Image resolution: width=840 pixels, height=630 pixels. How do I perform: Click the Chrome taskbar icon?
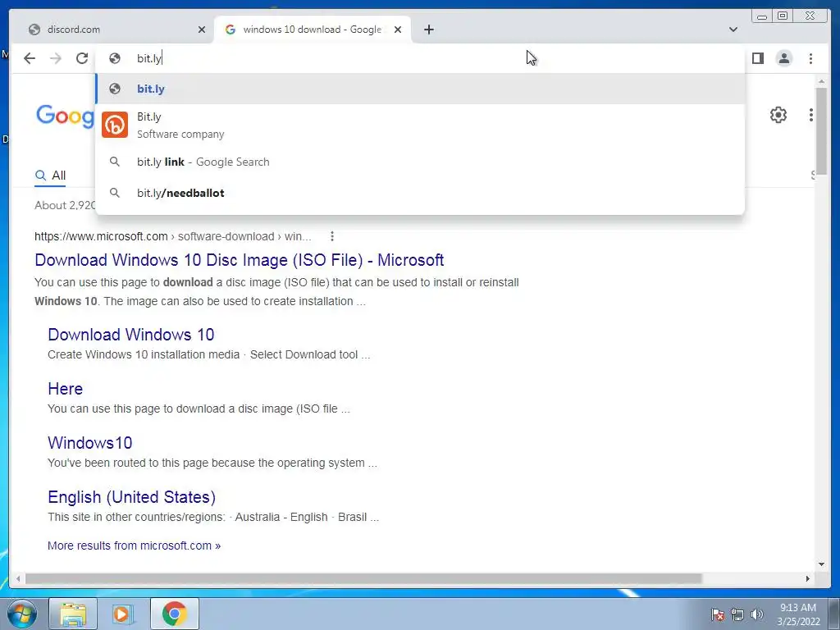click(174, 614)
